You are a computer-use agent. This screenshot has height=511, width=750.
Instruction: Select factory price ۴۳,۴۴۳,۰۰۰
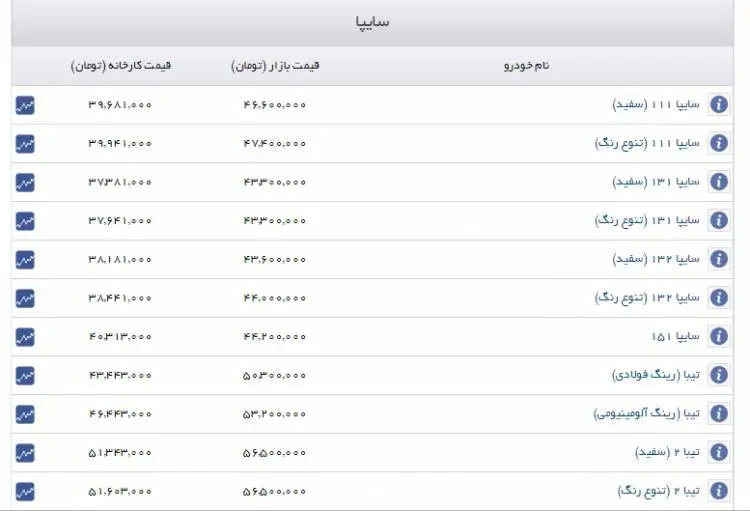click(x=120, y=376)
